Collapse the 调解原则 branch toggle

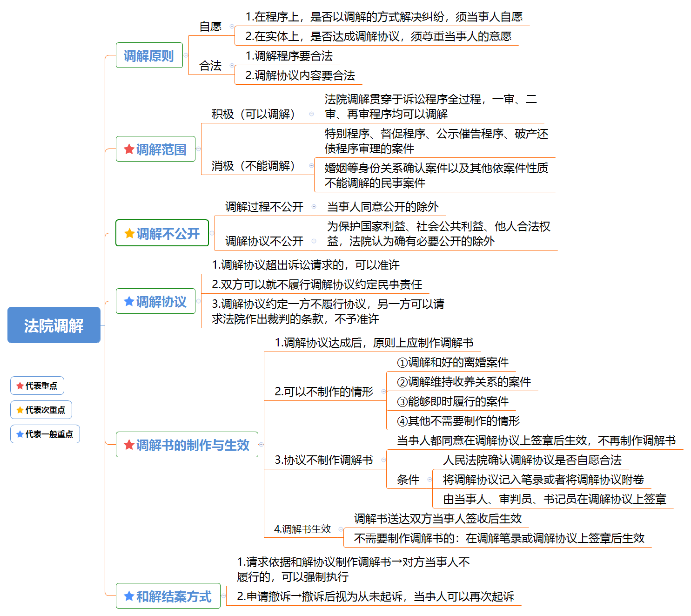click(x=186, y=55)
